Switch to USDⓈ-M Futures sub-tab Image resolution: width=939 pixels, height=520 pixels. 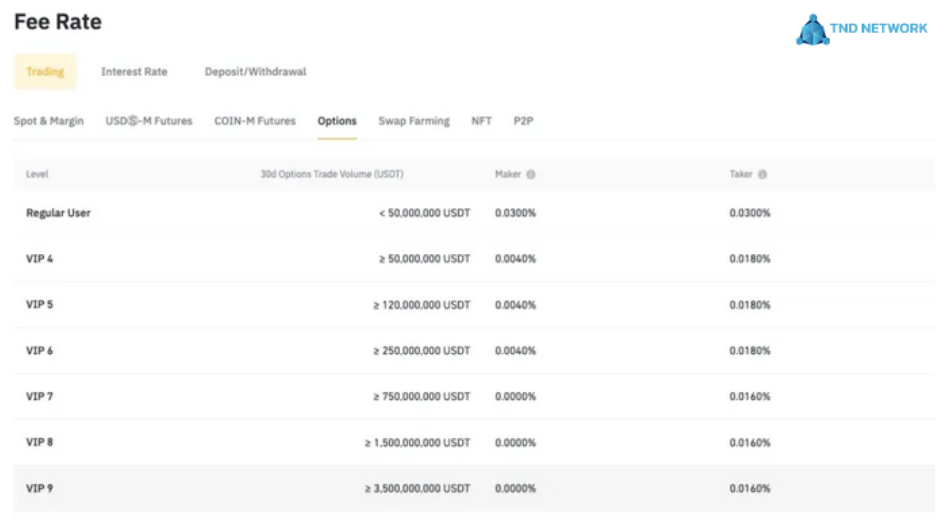(149, 121)
